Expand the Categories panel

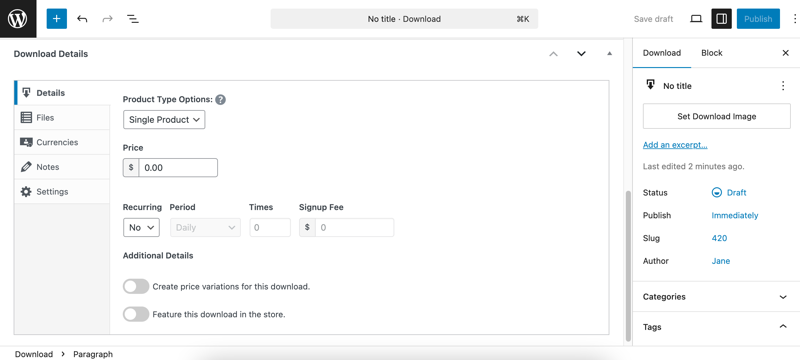coord(716,297)
